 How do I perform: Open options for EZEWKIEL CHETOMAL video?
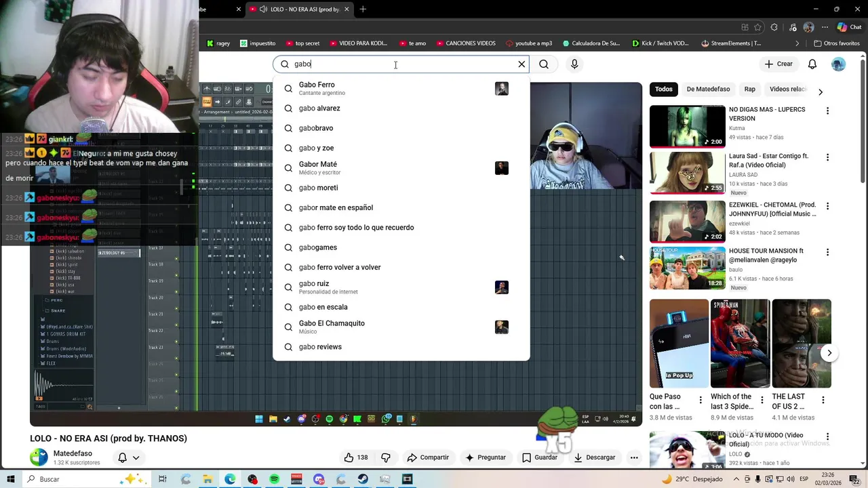click(827, 205)
